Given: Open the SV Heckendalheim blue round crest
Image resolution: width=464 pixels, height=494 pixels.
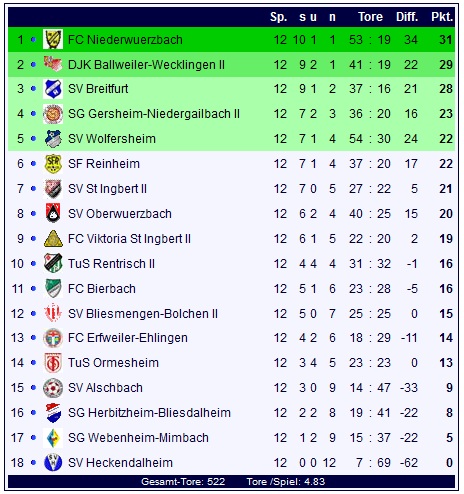Looking at the screenshot, I should tap(53, 463).
